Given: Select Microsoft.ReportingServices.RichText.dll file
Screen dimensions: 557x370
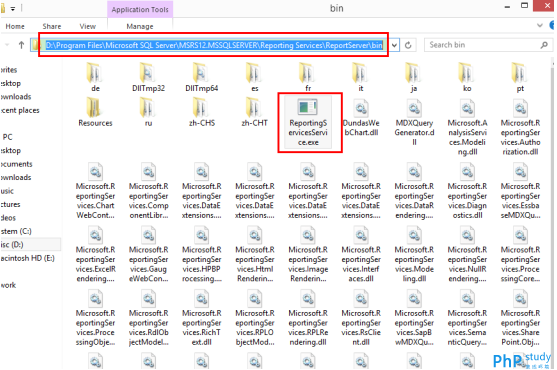Looking at the screenshot, I should coord(201,317).
